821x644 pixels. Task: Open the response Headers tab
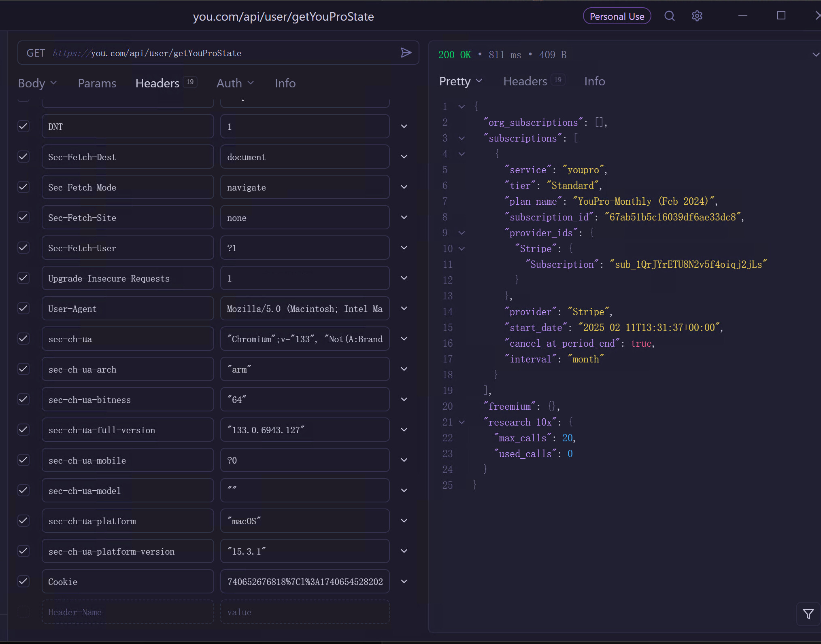tap(525, 81)
